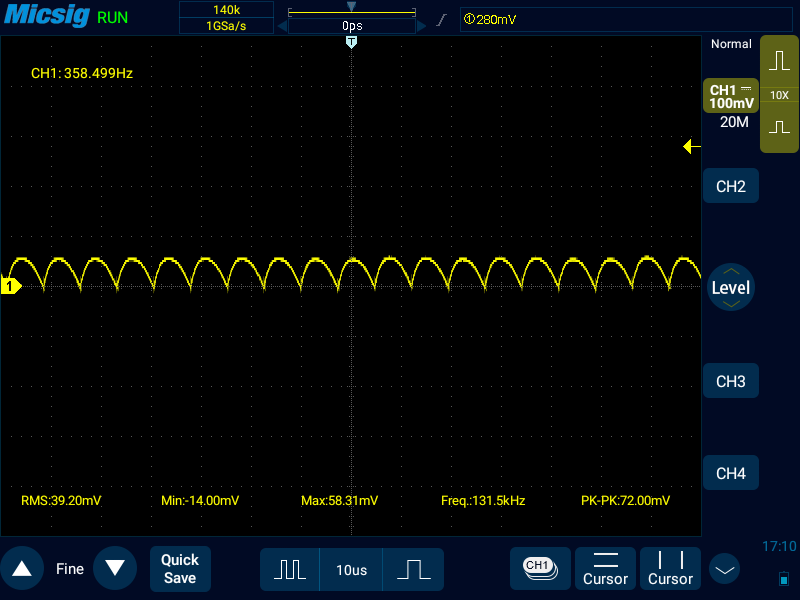Tap the trigger Level control
The image size is (800, 600).
tap(730, 287)
